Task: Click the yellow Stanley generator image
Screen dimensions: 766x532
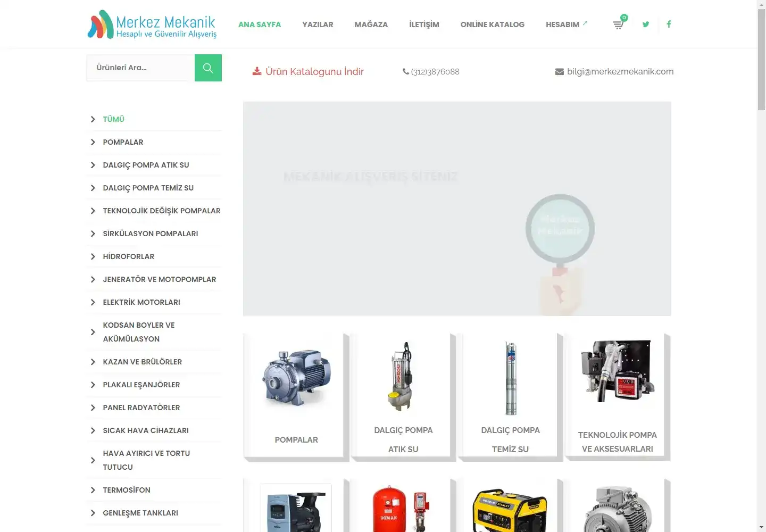Action: 510,510
